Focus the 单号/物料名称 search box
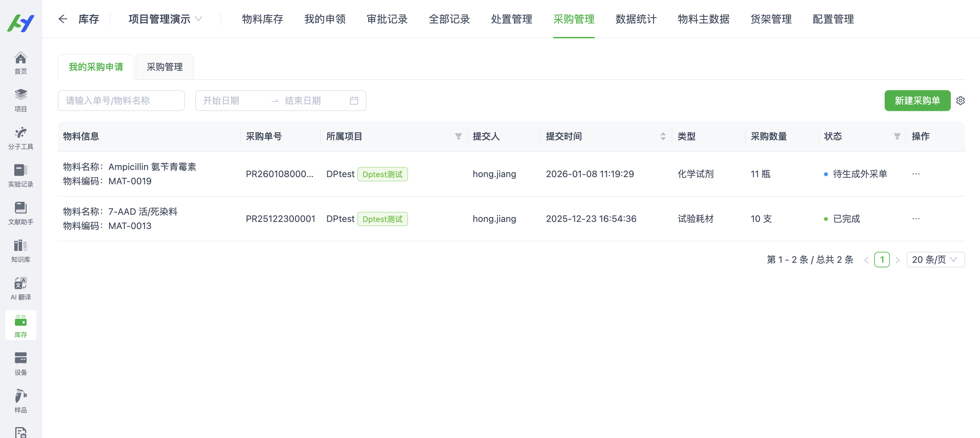The image size is (980, 438). coord(121,101)
